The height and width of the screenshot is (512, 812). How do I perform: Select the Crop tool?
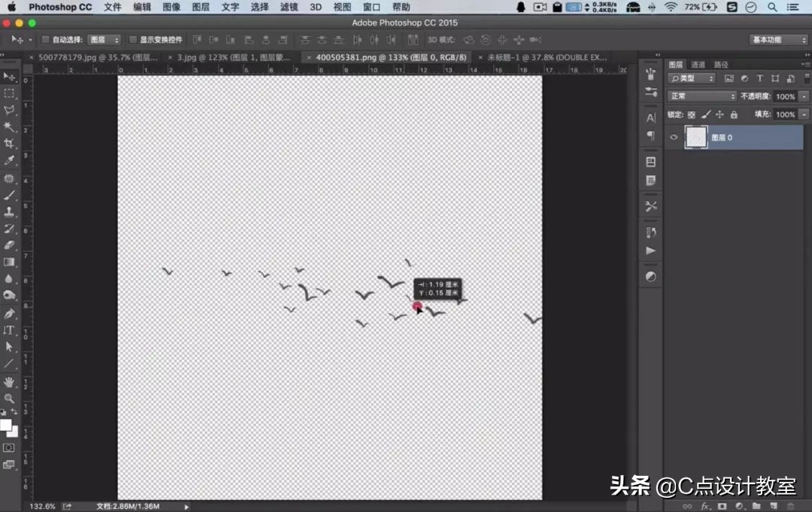pyautogui.click(x=9, y=144)
